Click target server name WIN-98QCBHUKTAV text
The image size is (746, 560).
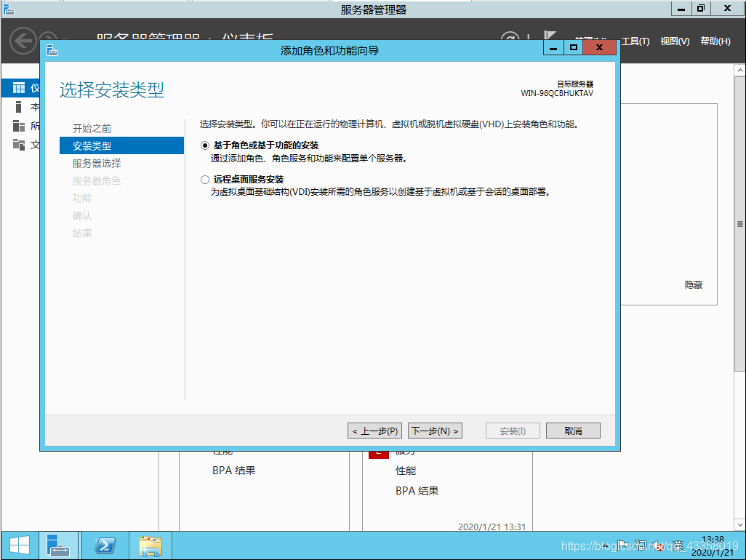557,93
